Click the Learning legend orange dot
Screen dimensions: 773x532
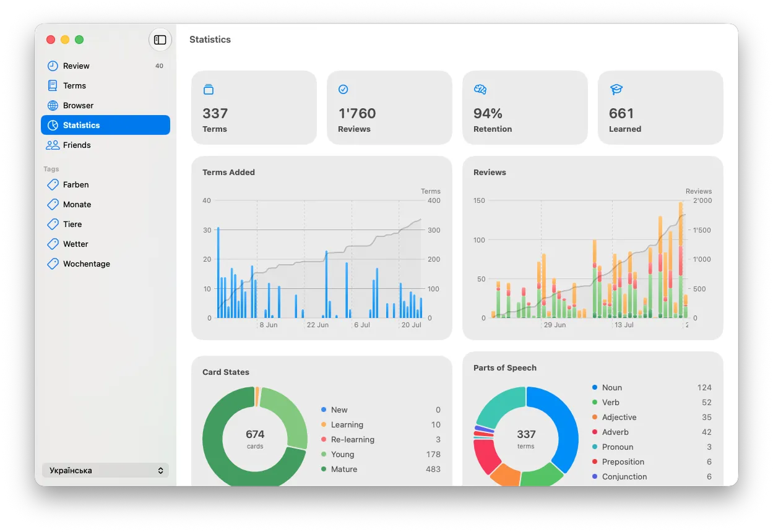(x=324, y=424)
